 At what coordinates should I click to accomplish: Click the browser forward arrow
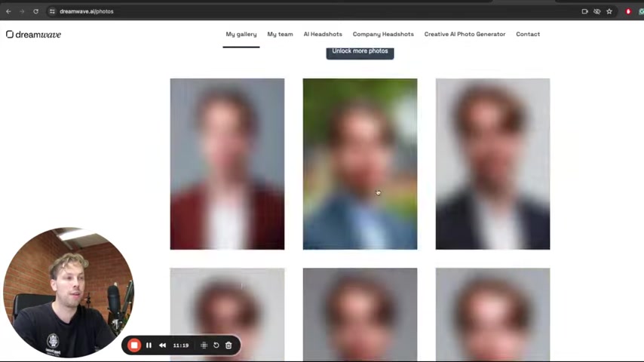click(x=22, y=11)
